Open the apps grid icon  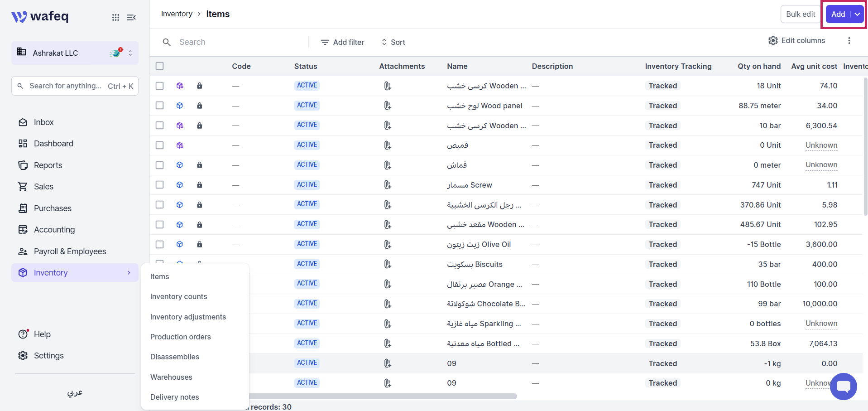click(116, 17)
